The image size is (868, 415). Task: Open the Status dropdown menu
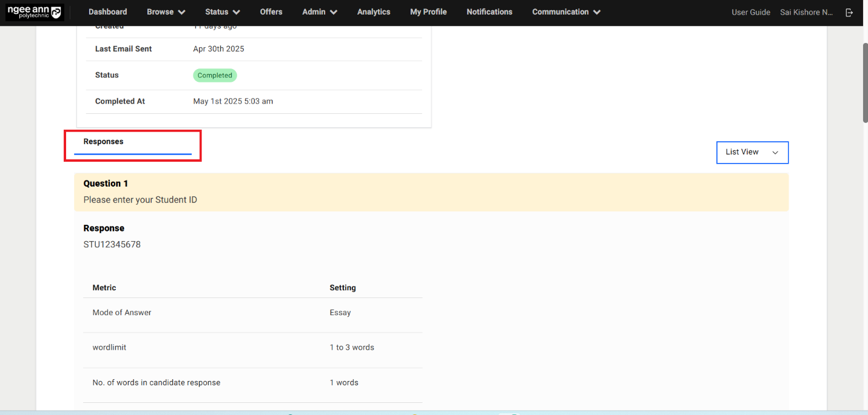pyautogui.click(x=222, y=12)
